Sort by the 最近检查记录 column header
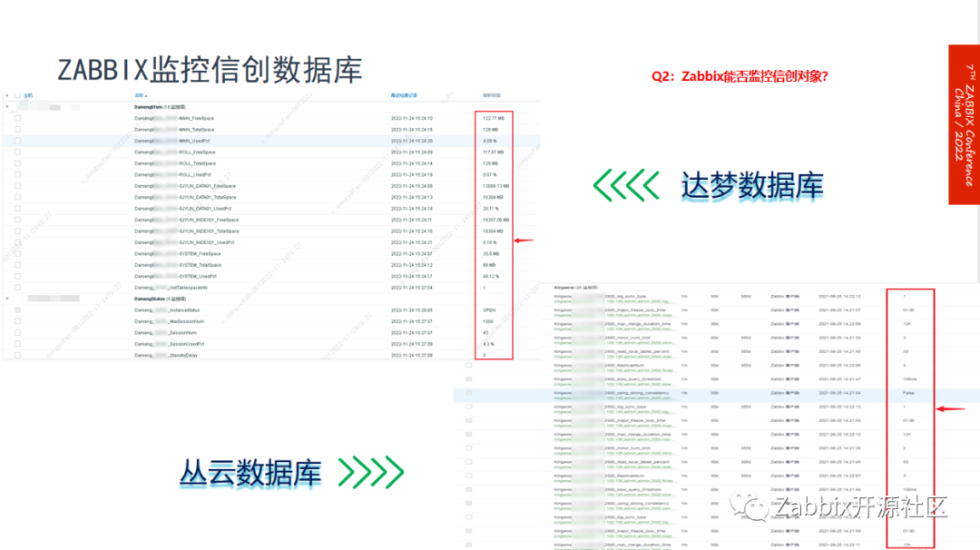This screenshot has width=980, height=550. (x=404, y=95)
